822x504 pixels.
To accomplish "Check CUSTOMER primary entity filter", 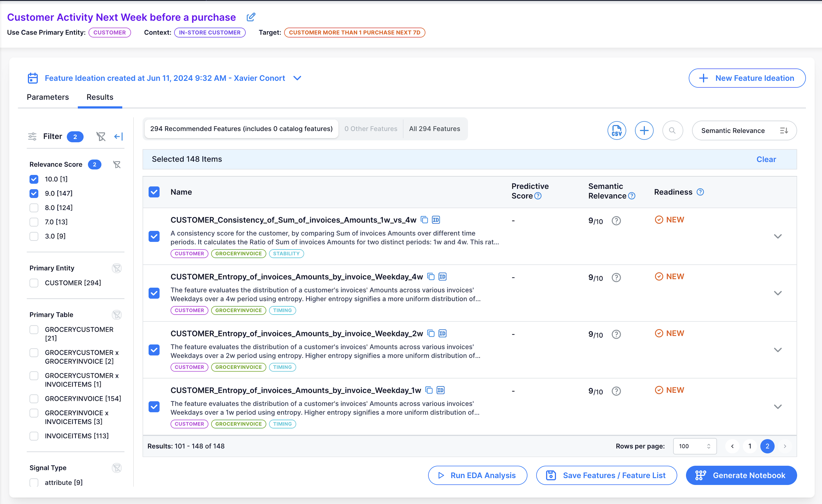I will 34,283.
